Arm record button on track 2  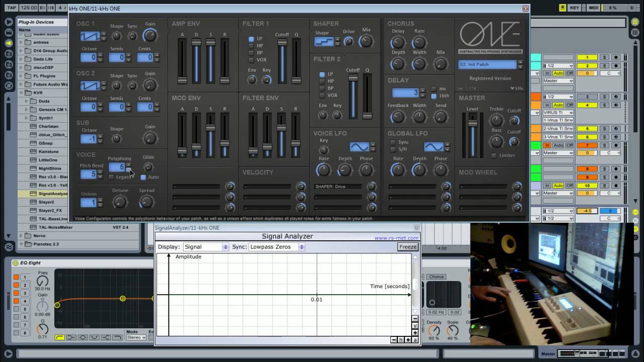(x=615, y=66)
